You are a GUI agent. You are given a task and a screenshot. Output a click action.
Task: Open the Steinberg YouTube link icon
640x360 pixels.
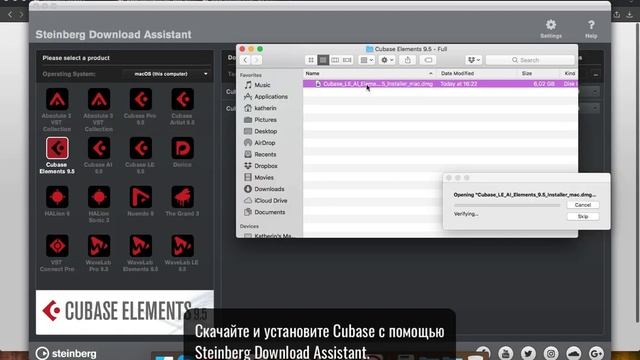(506, 353)
